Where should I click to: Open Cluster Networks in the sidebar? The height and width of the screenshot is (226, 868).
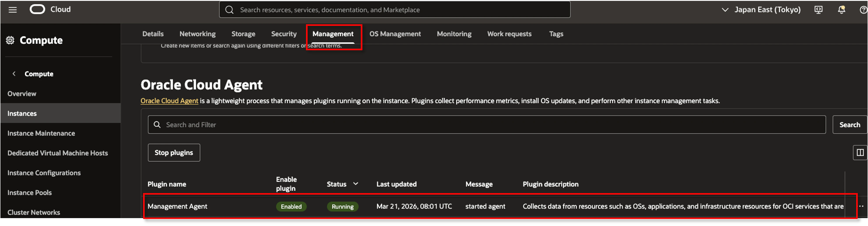[34, 213]
